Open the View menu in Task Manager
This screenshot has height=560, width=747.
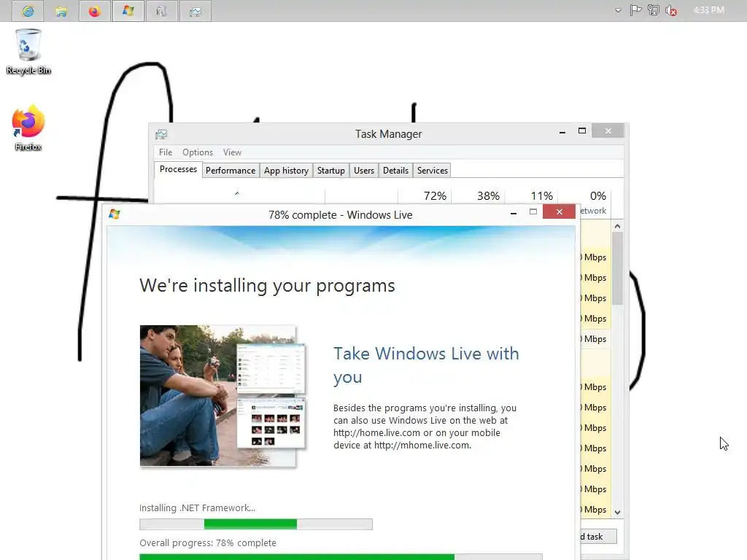(x=232, y=152)
